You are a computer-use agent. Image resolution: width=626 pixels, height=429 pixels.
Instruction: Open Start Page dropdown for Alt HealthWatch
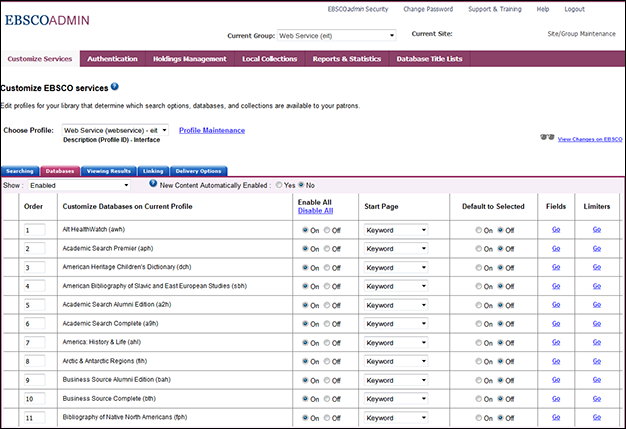(x=396, y=230)
